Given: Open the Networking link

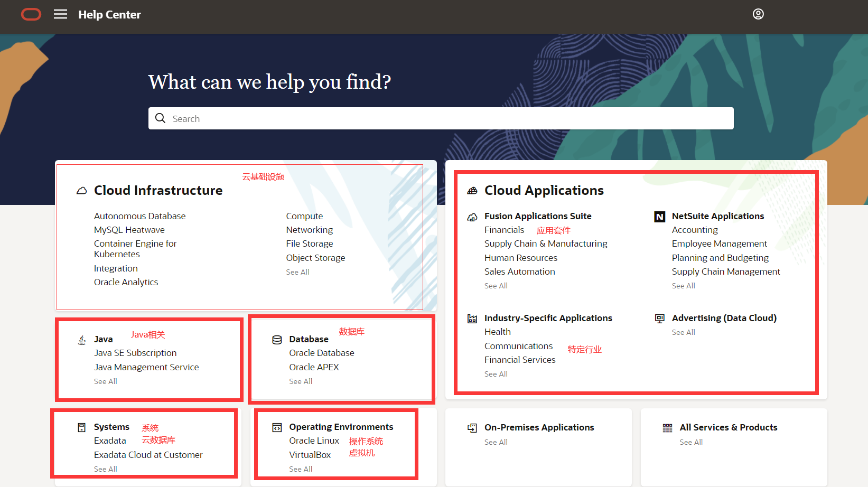Looking at the screenshot, I should click(x=310, y=230).
